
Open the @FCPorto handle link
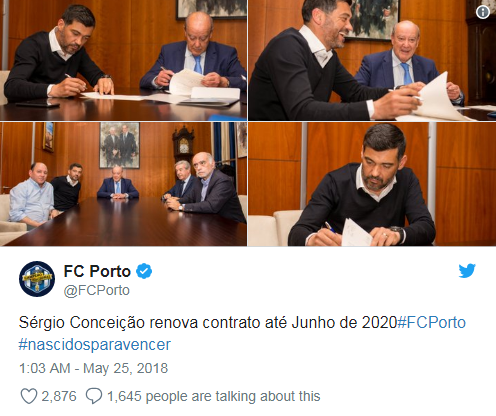click(x=97, y=290)
